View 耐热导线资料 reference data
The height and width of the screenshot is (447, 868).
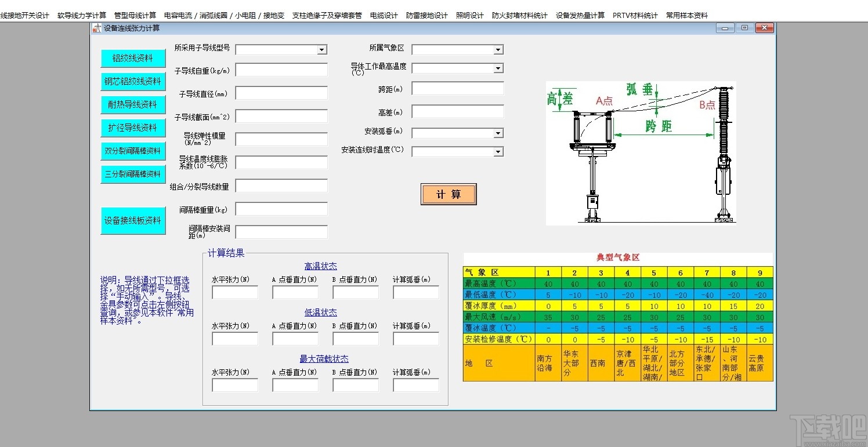[133, 105]
